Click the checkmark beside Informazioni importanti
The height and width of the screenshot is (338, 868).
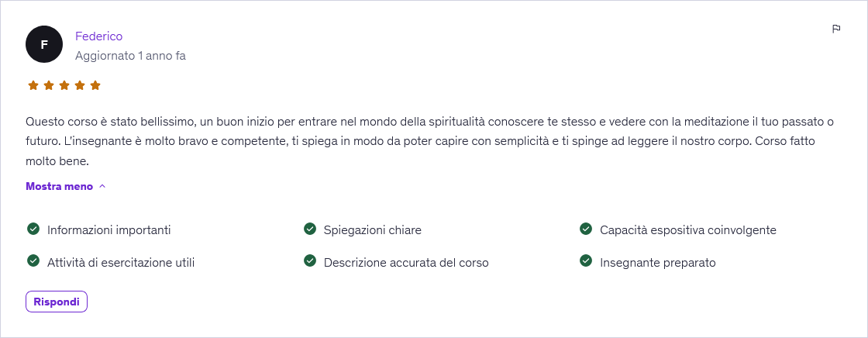33,229
